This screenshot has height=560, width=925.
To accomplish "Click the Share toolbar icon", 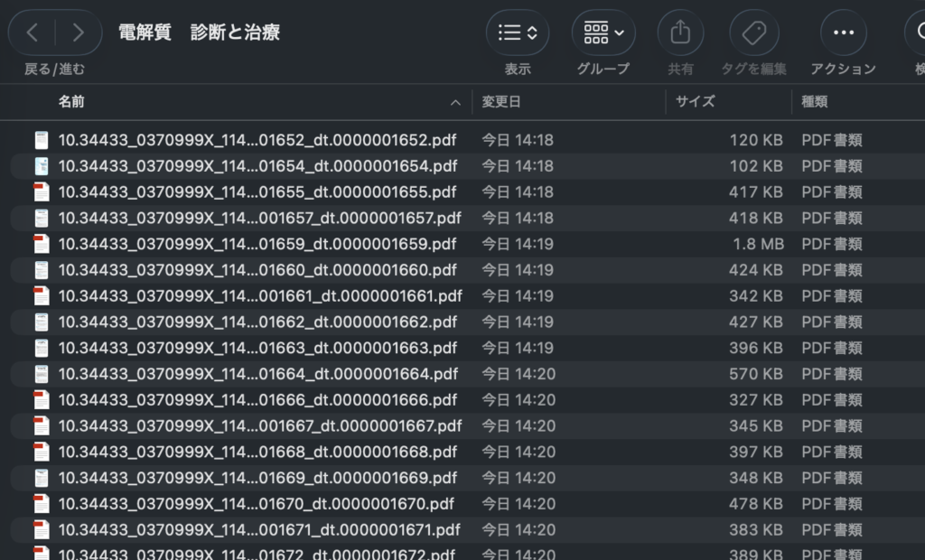I will (x=680, y=33).
